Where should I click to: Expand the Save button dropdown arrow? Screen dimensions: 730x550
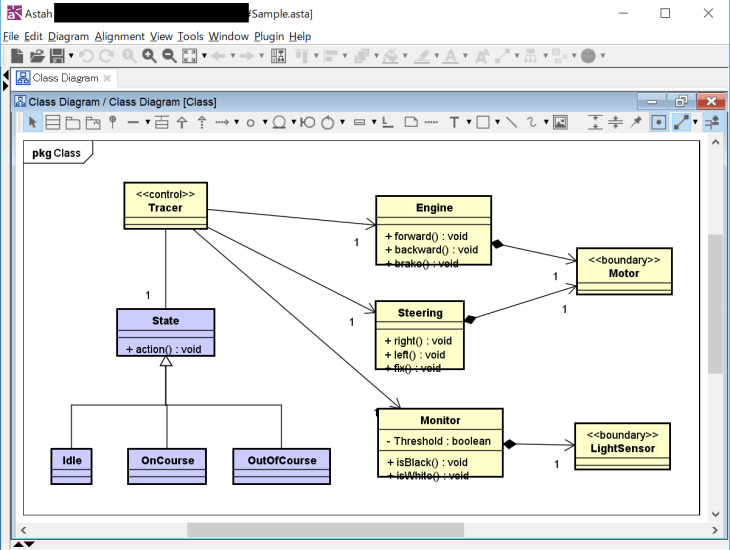(x=71, y=56)
